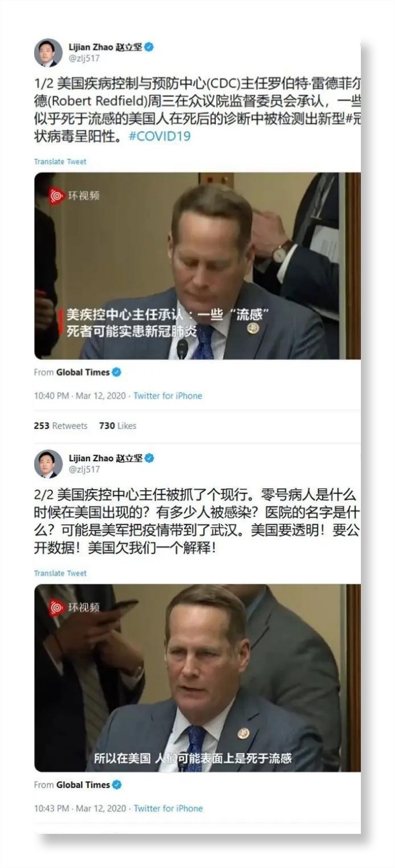The height and width of the screenshot is (868, 395).
Task: Open profile avatar on first tweet
Action: coord(49,53)
